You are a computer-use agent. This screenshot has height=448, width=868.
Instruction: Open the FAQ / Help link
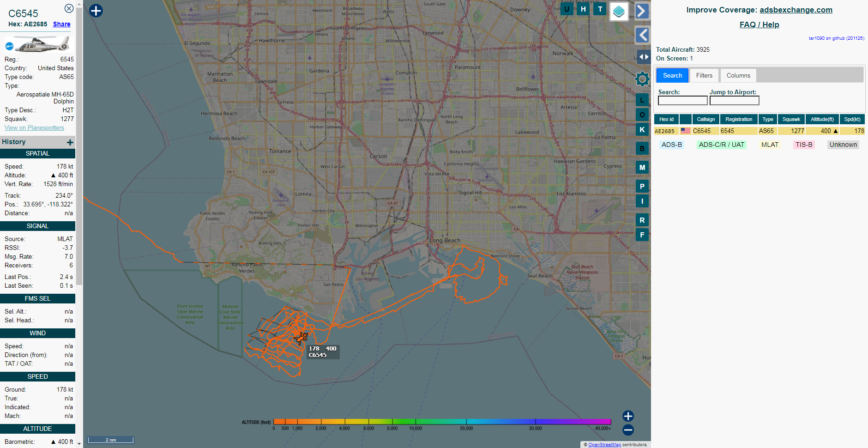[x=759, y=24]
